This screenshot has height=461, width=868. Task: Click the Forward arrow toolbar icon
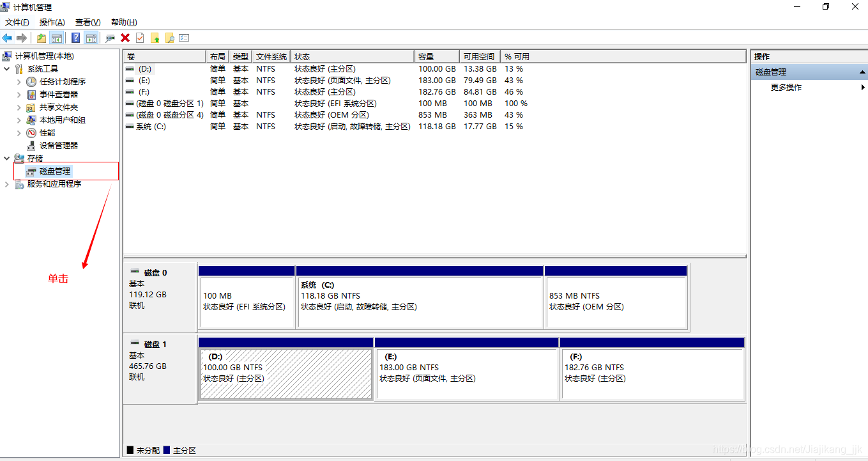pyautogui.click(x=22, y=38)
